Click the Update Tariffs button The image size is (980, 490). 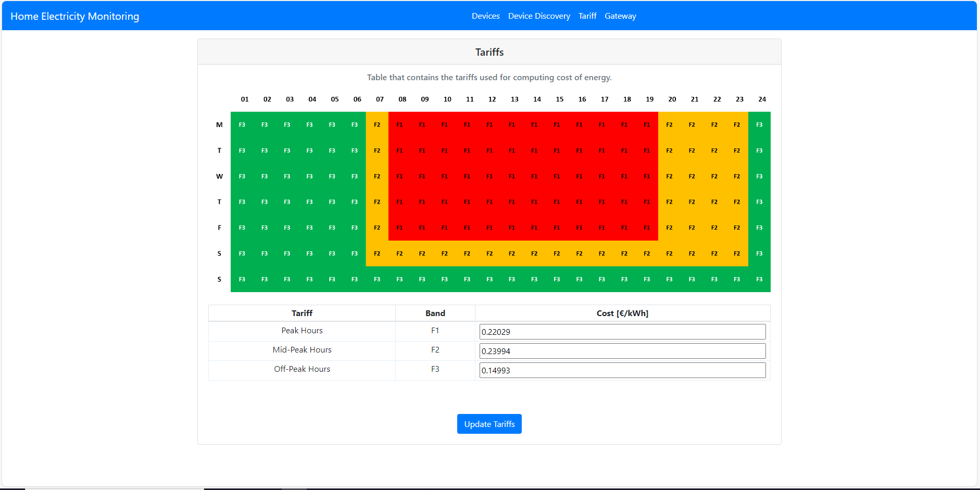[x=489, y=423]
